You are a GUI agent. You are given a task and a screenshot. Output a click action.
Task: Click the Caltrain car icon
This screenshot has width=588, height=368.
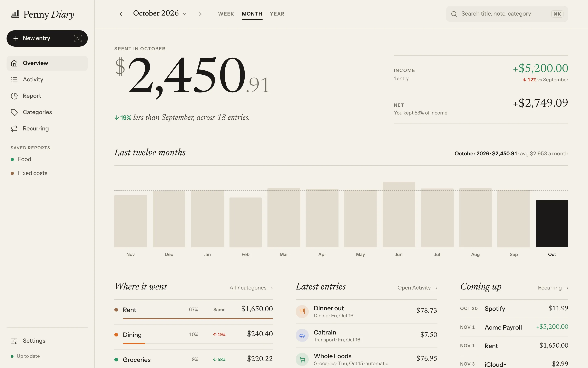coord(302,335)
